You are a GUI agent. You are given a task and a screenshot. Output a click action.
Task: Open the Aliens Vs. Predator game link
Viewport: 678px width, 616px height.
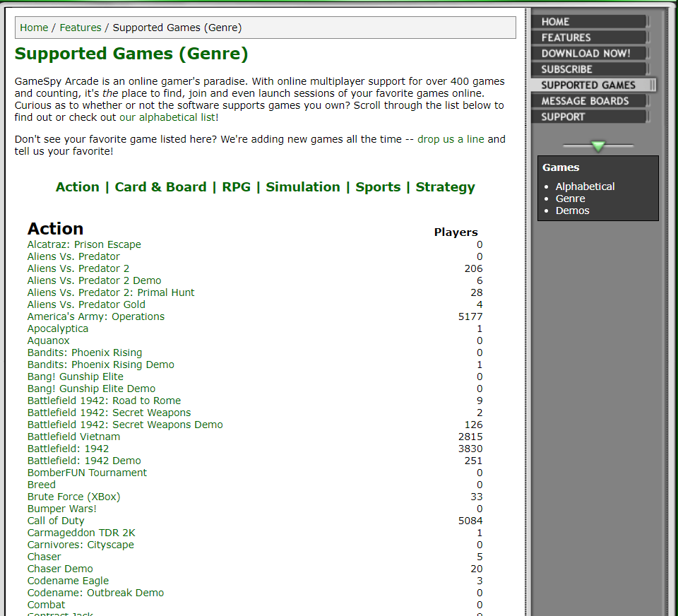(73, 256)
